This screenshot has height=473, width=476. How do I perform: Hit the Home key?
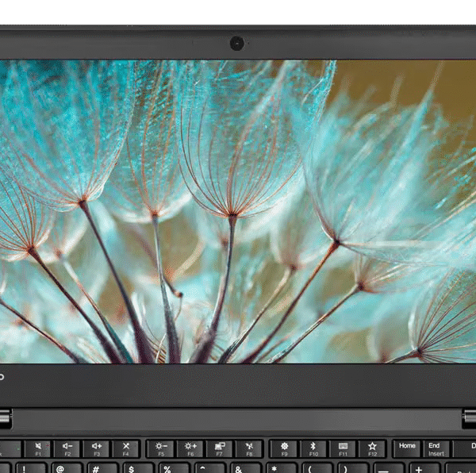coord(407,449)
